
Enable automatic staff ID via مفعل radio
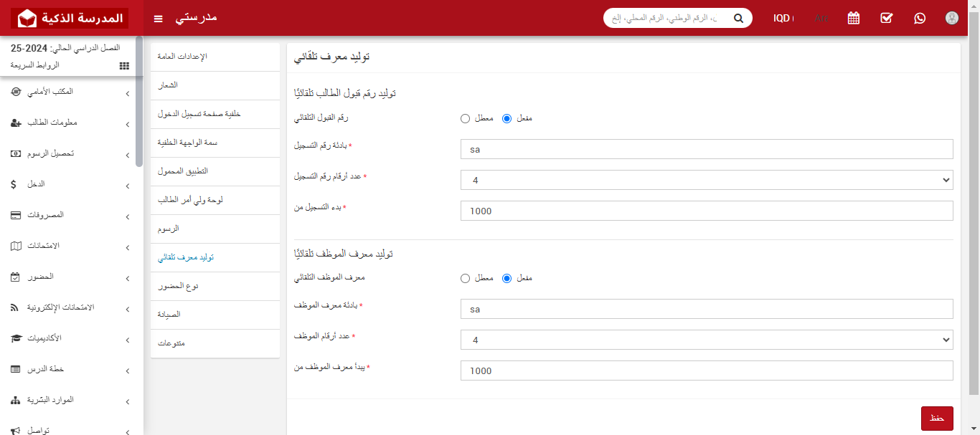click(x=508, y=278)
